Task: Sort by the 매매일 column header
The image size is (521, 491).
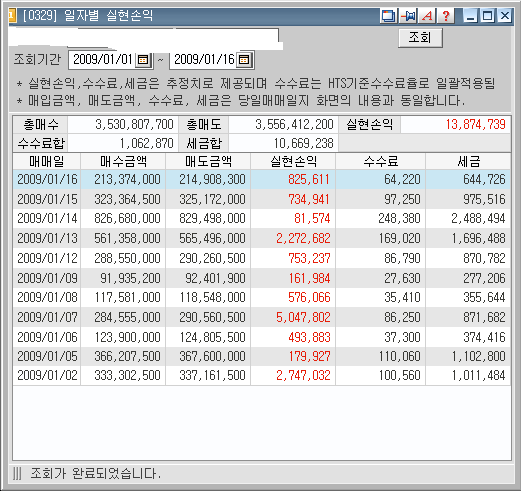Action: [x=47, y=161]
